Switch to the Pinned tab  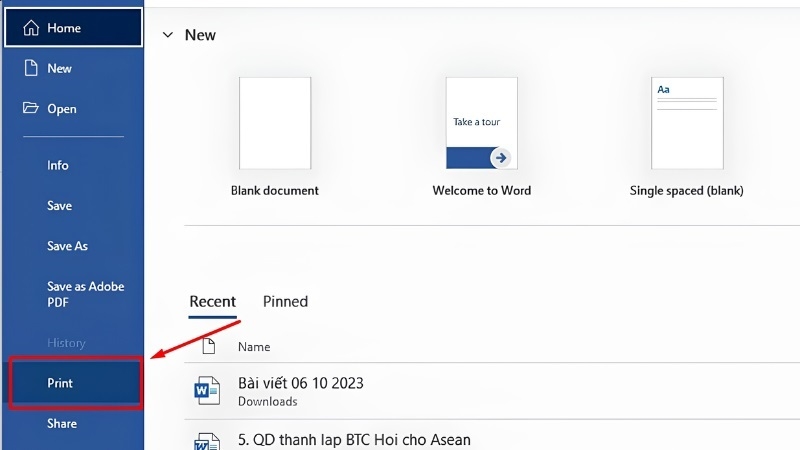click(285, 302)
